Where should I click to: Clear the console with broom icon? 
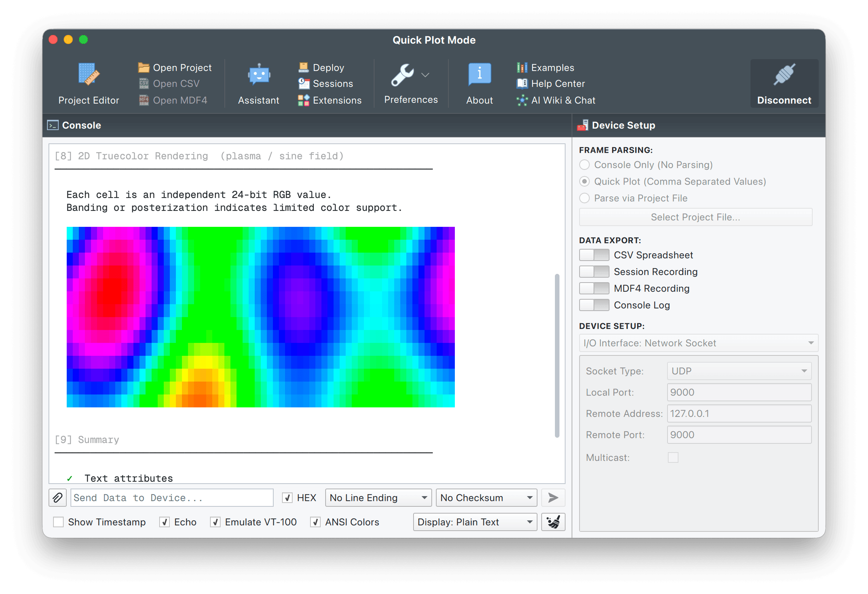pos(553,522)
